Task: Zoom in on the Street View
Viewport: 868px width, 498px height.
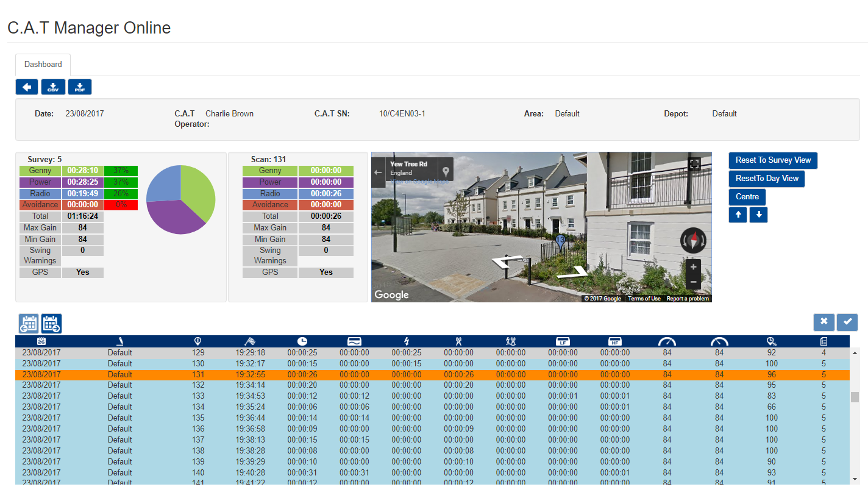Action: click(x=693, y=267)
